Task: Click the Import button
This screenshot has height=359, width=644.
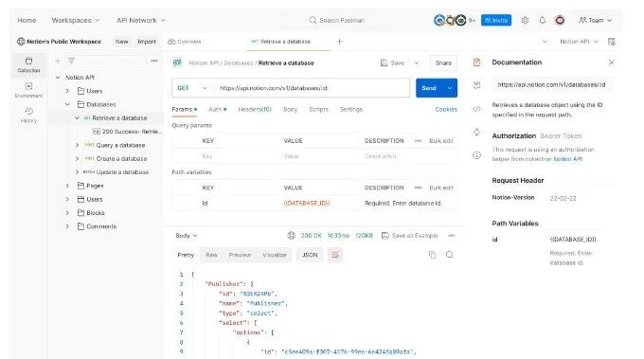Action: (x=147, y=42)
